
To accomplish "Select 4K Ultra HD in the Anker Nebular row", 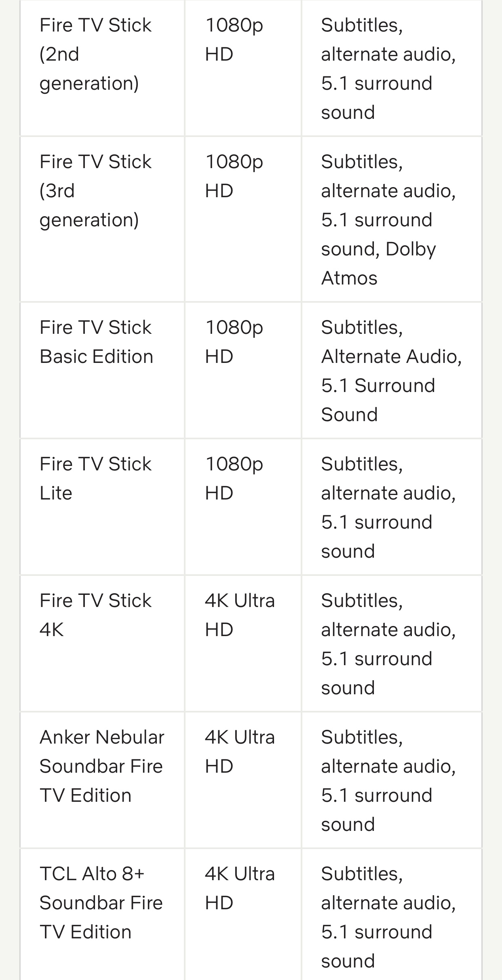I will 240,752.
